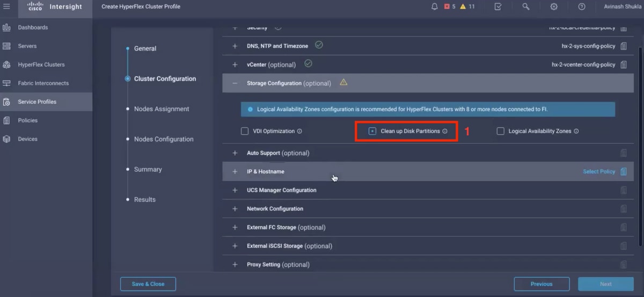Image resolution: width=644 pixels, height=297 pixels.
Task: Expand the External FC Storage section
Action: [235, 227]
